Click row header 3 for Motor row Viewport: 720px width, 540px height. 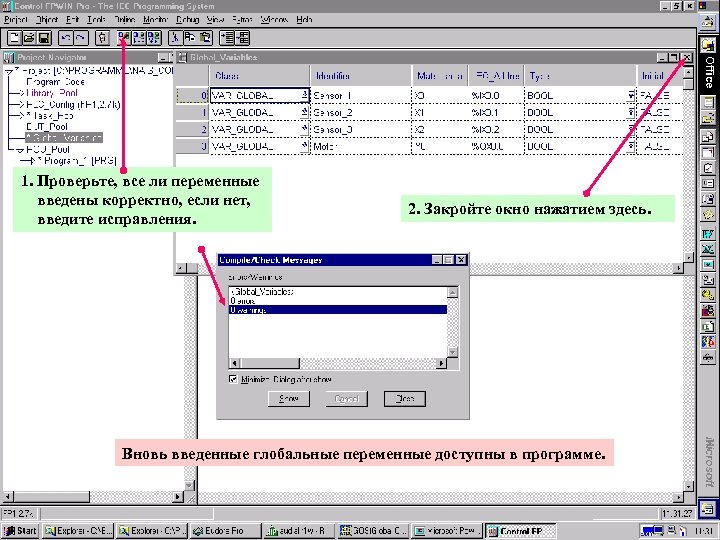click(x=193, y=146)
